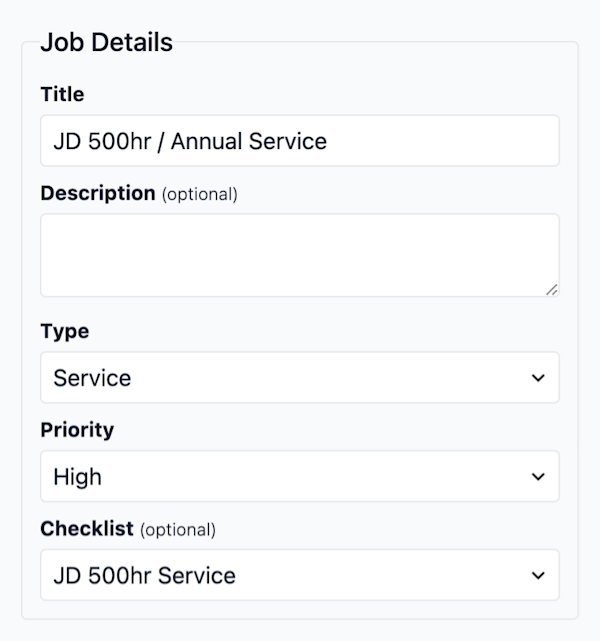Open the Type dropdown showing Service
Image resolution: width=600 pixels, height=641 pixels.
(299, 378)
